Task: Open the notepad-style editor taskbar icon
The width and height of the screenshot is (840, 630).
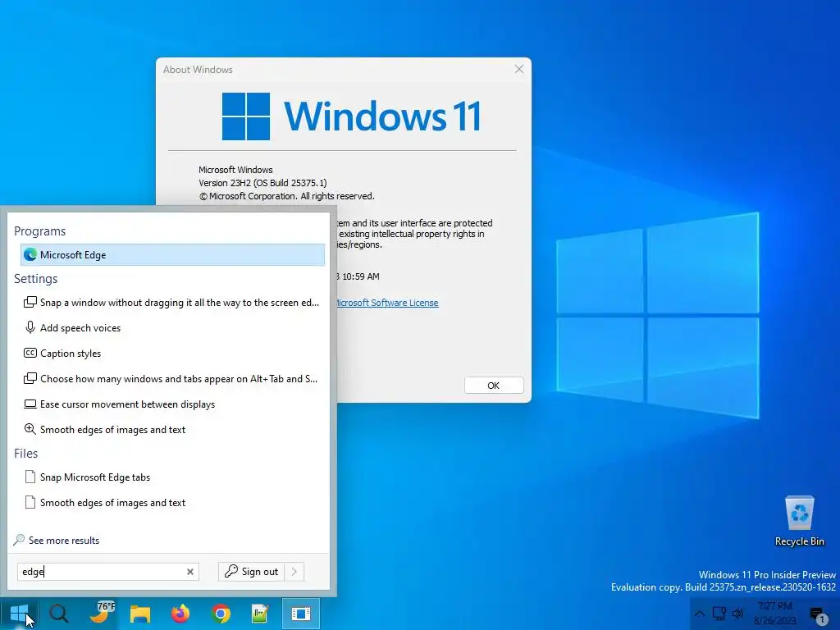Action: [260, 614]
